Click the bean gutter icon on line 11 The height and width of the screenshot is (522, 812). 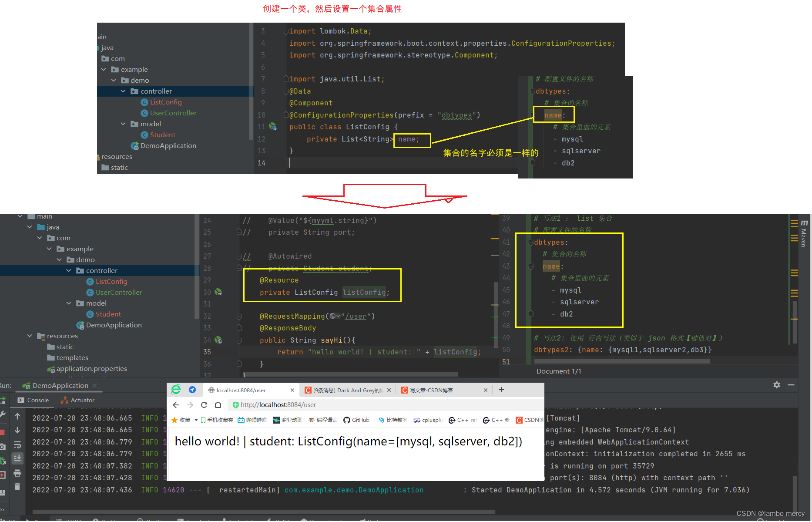[x=273, y=127]
